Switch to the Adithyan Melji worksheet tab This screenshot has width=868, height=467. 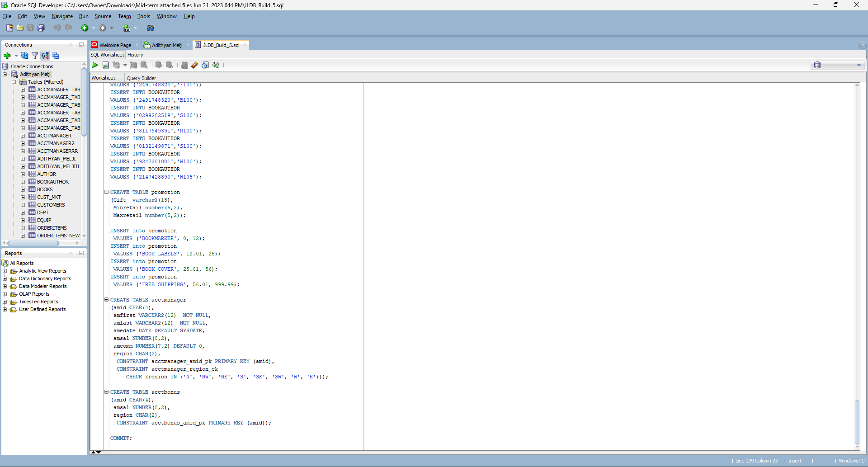(167, 45)
